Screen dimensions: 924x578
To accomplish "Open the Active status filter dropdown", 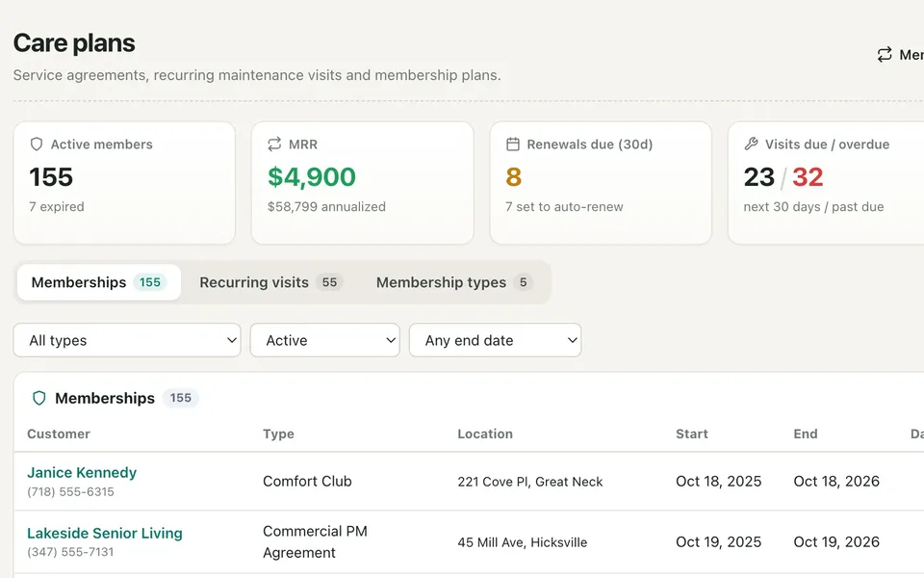I will pos(324,340).
